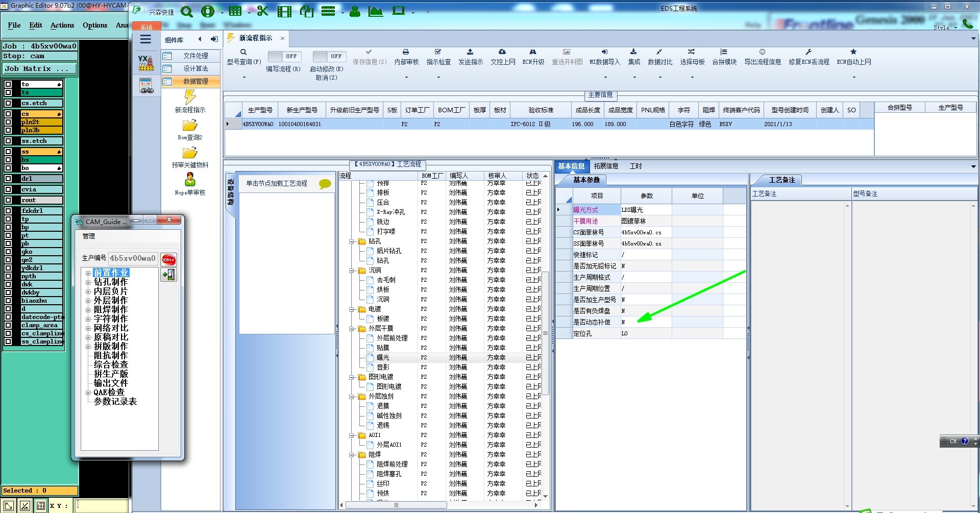980x513 pixels.
Task: Toggle layer checkbox for ss.etch
Action: 8,141
